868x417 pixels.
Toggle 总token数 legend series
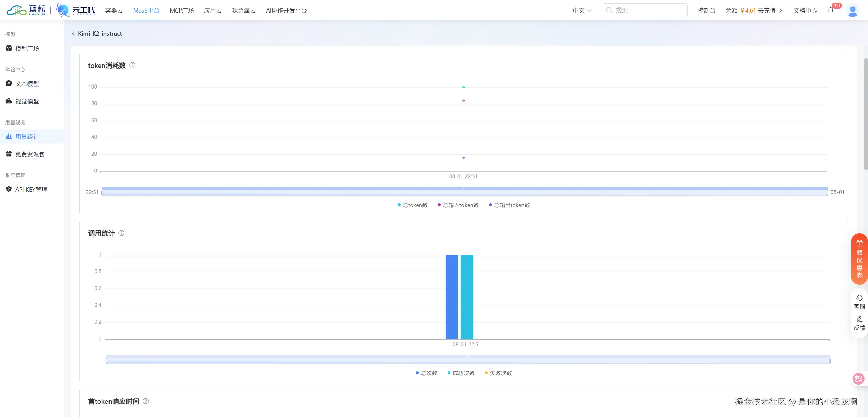coord(412,205)
